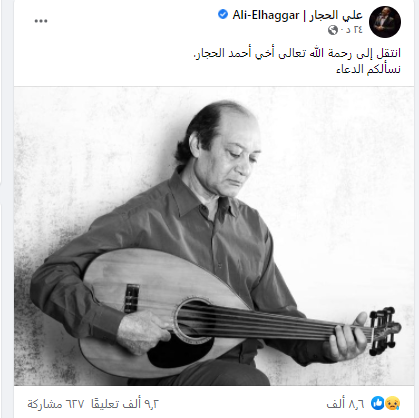Click the word انتقل starting the post

click(x=388, y=53)
